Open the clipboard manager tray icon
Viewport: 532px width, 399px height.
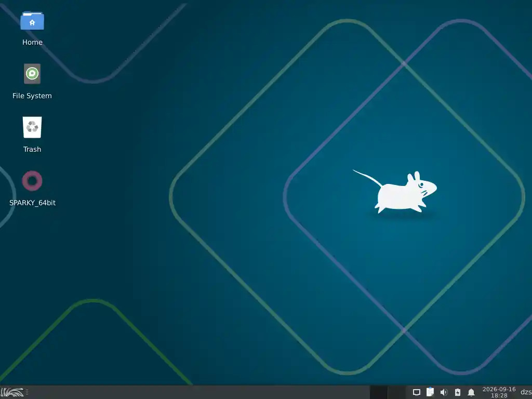[430, 392]
